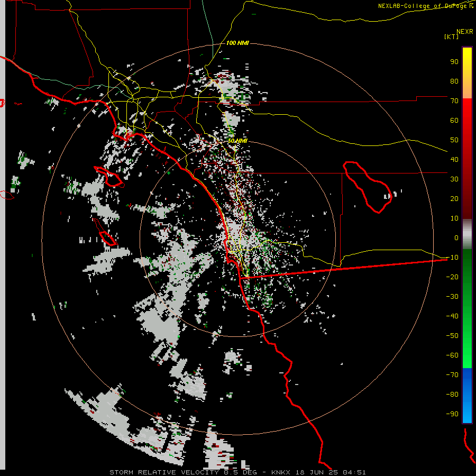Pick the blue bottom segment of the color bar
476x476 pixels.
[467, 396]
